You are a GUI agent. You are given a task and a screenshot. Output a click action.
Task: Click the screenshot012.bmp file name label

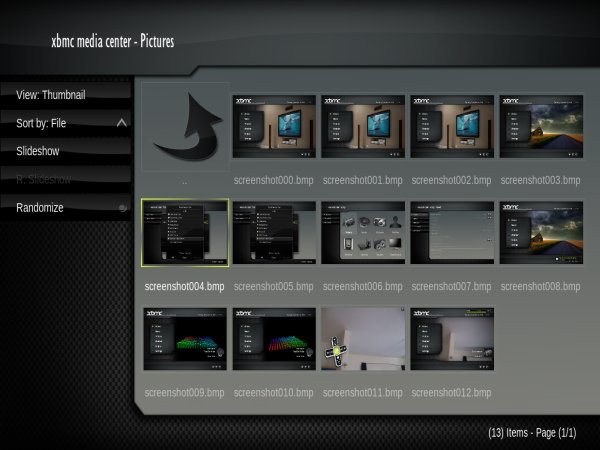[x=451, y=393]
